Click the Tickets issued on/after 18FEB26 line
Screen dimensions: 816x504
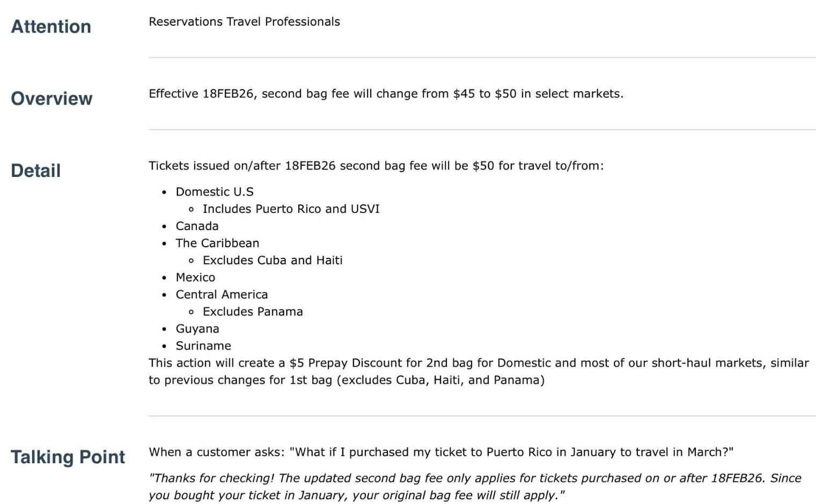click(x=376, y=166)
